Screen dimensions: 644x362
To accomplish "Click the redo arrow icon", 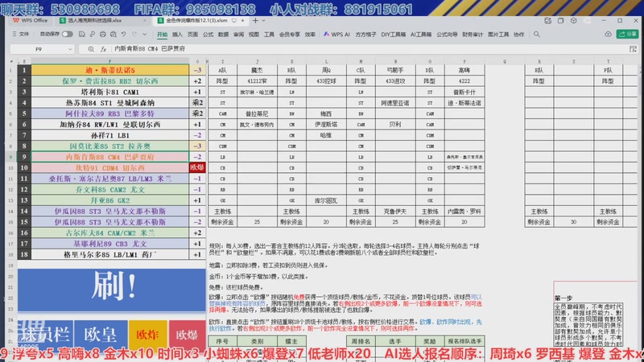I will point(134,35).
